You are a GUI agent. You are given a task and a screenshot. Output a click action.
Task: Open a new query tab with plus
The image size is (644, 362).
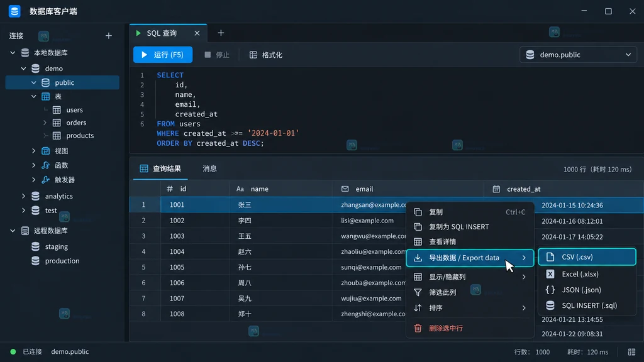point(221,33)
